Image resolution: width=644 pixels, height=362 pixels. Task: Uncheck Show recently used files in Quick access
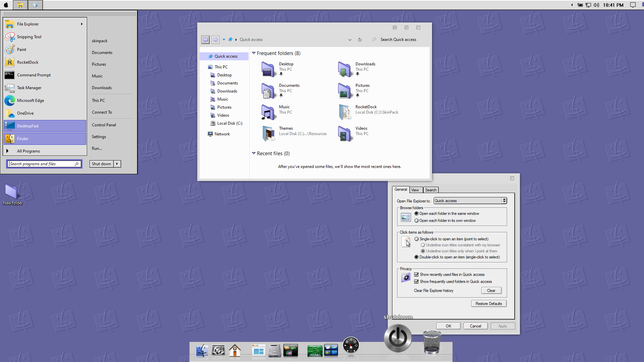[417, 275]
